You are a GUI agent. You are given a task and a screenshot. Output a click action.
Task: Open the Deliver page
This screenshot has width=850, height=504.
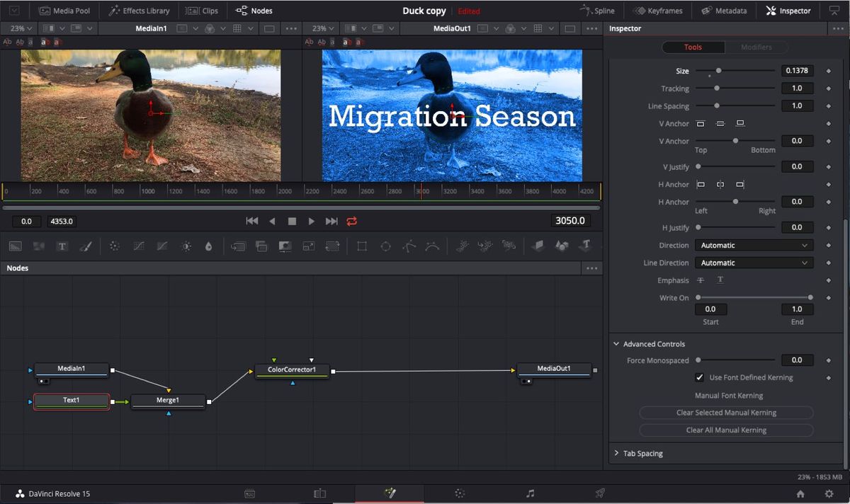tap(599, 493)
